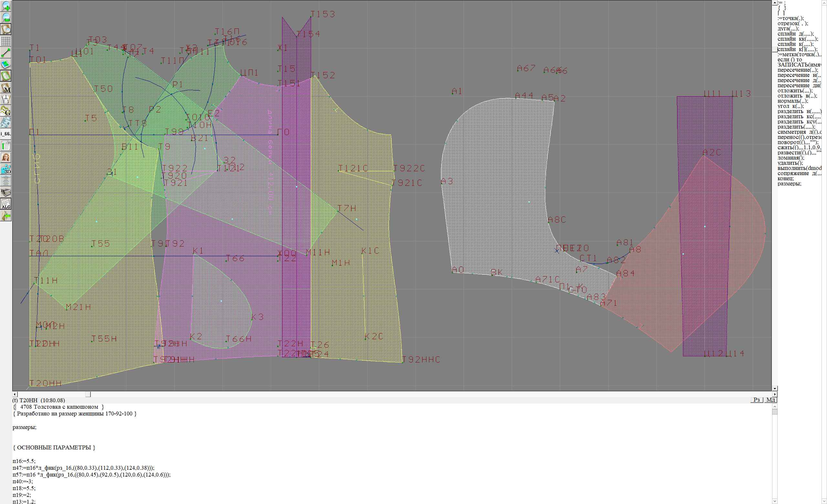Choose 'ломаная();' in operator list
827x504 pixels.
point(791,158)
